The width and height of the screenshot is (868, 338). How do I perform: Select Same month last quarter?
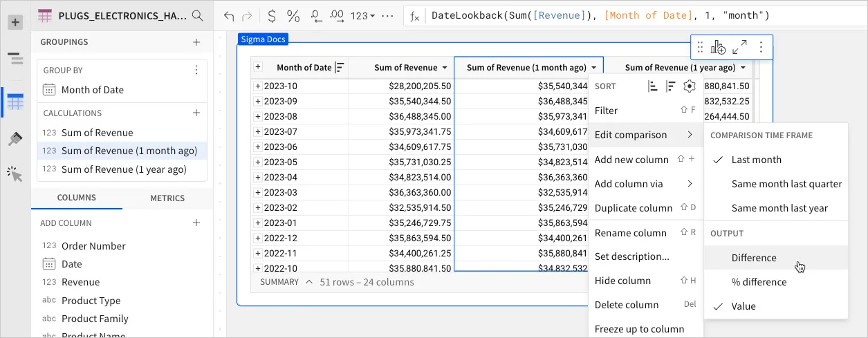coord(776,184)
